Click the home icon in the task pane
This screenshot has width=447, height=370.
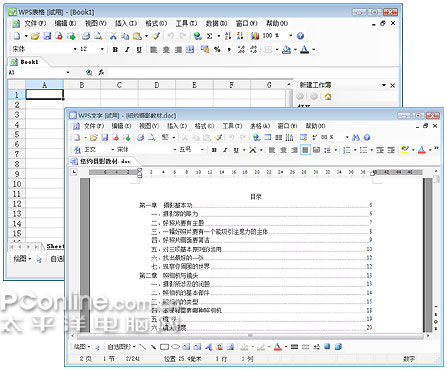tap(328, 97)
